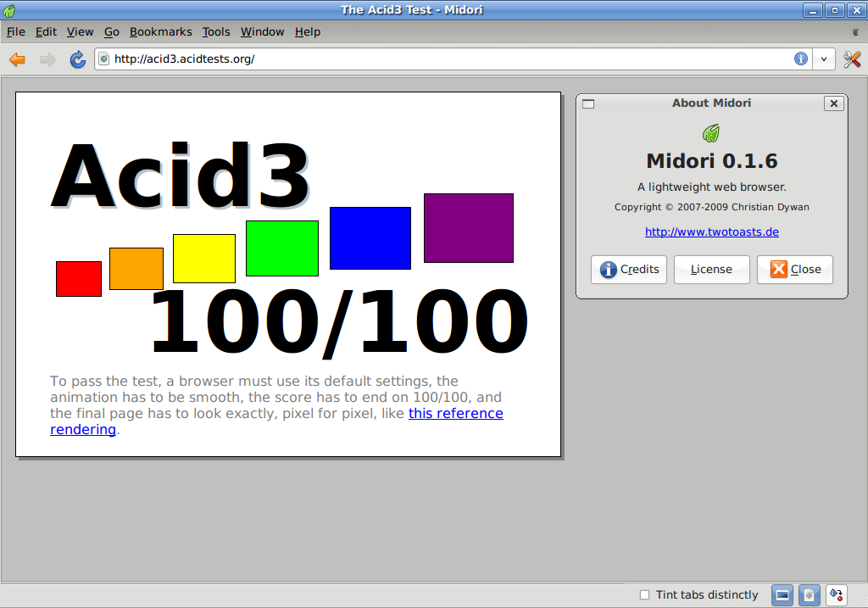Open the Tools menu

[x=216, y=32]
